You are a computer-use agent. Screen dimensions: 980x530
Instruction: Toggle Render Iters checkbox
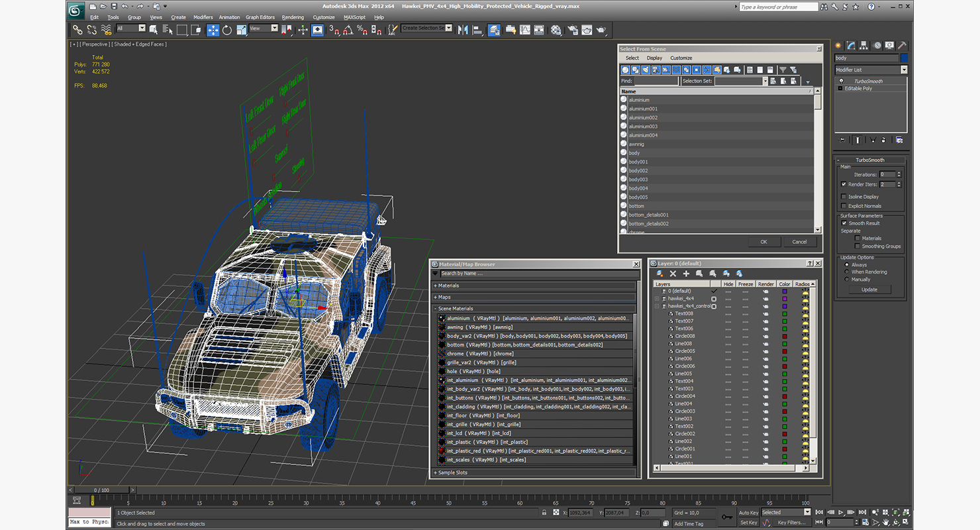844,184
